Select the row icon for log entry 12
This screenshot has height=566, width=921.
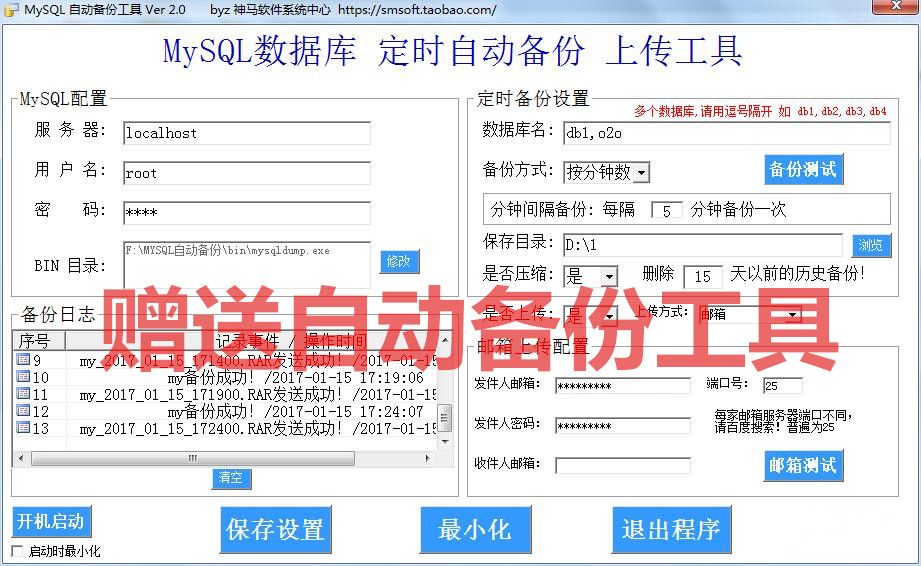23,410
